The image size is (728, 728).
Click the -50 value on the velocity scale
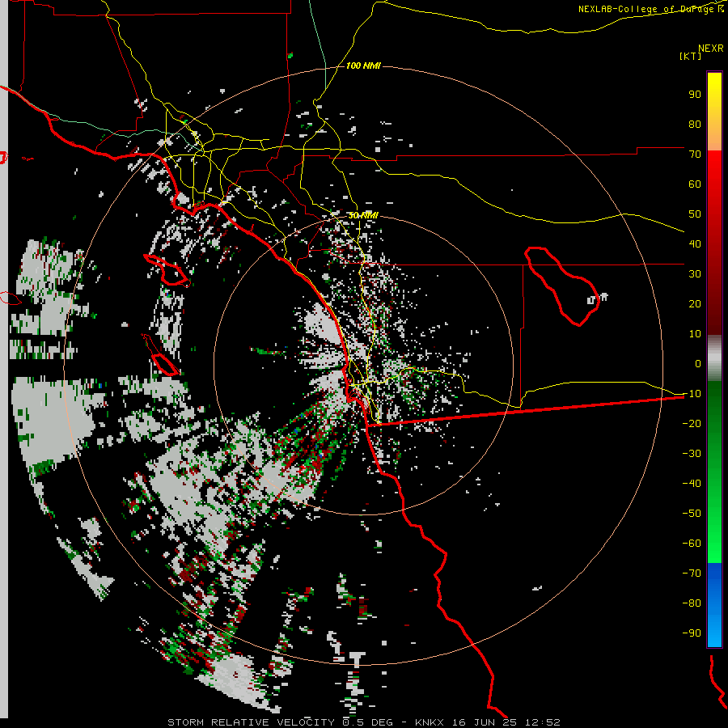pyautogui.click(x=692, y=514)
